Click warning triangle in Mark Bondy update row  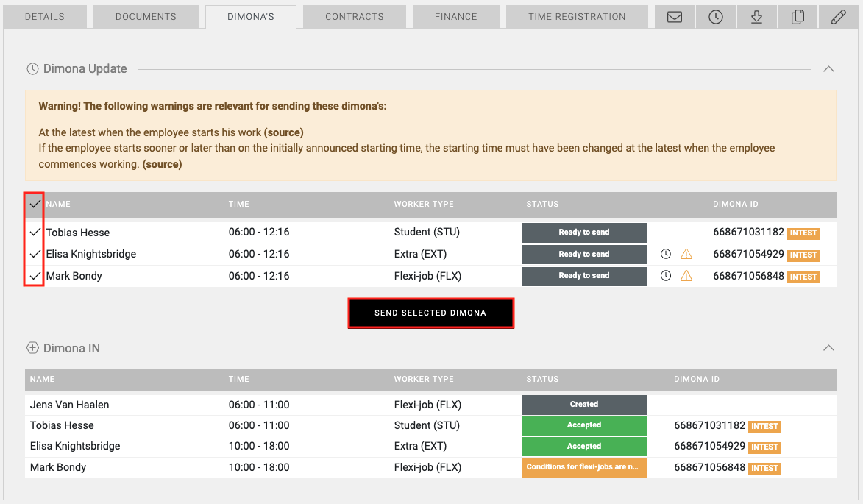pyautogui.click(x=686, y=277)
